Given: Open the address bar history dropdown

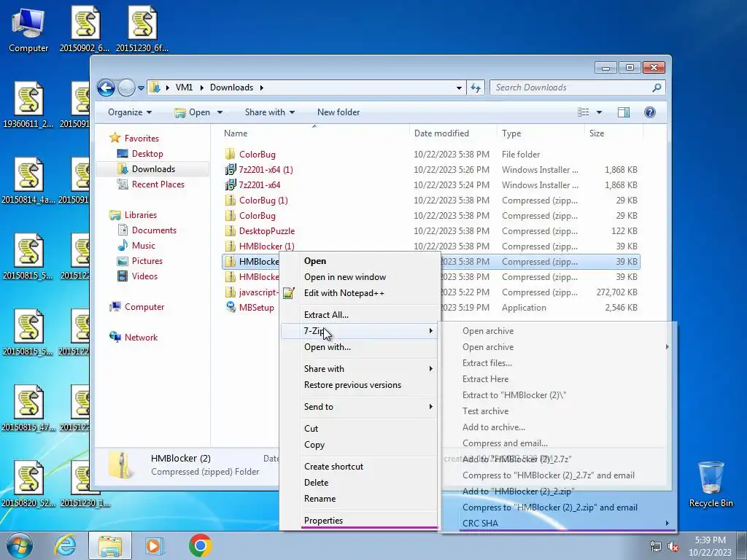Looking at the screenshot, I should coord(459,87).
